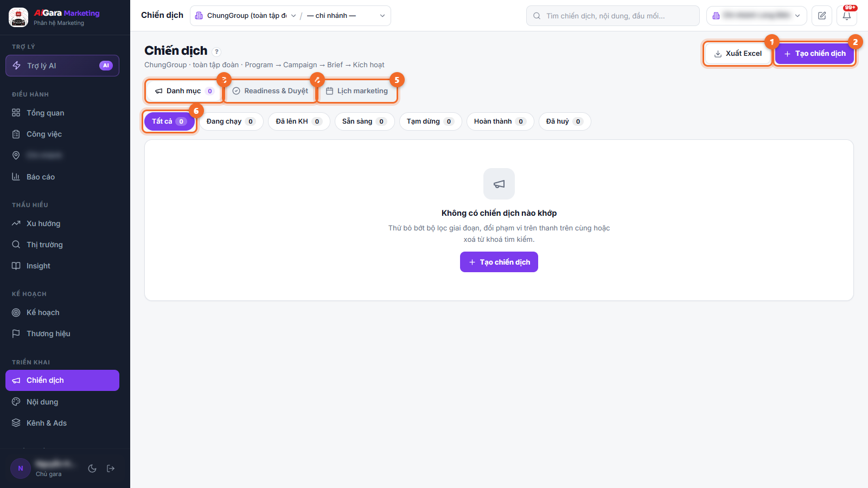This screenshot has height=488, width=868.
Task: Open user avatar N profile
Action: [21, 468]
